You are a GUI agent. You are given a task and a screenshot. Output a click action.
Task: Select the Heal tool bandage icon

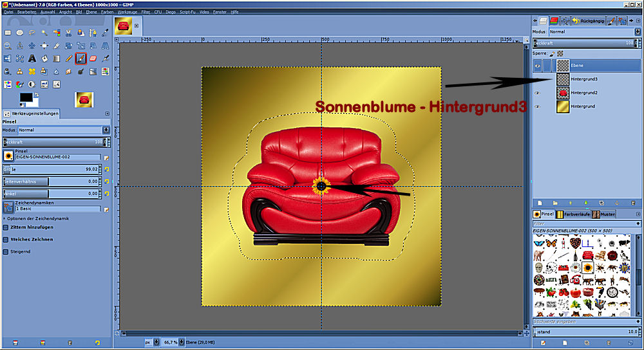[x=32, y=71]
